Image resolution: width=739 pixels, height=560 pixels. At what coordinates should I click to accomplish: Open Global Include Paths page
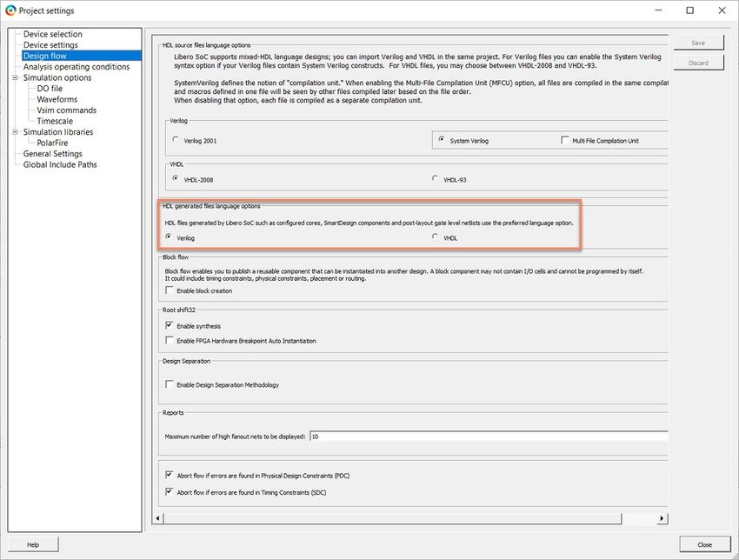[x=60, y=164]
